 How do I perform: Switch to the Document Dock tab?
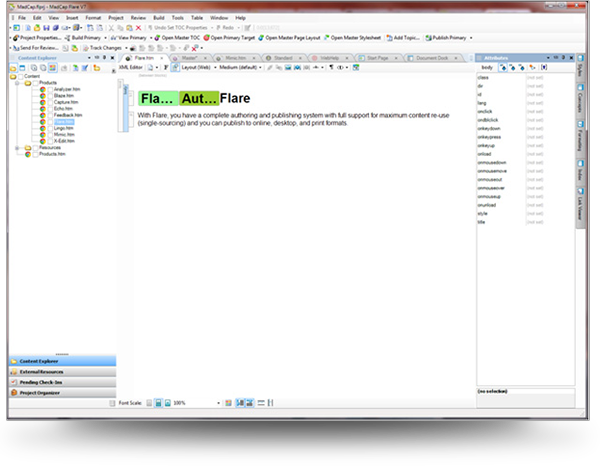(432, 58)
